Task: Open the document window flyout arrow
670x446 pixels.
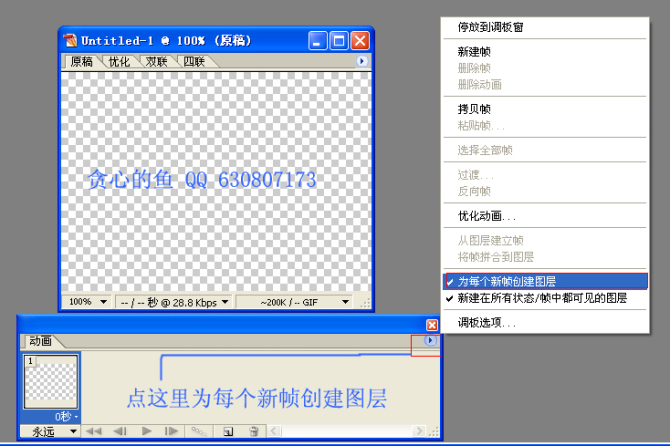Action: tap(362, 61)
